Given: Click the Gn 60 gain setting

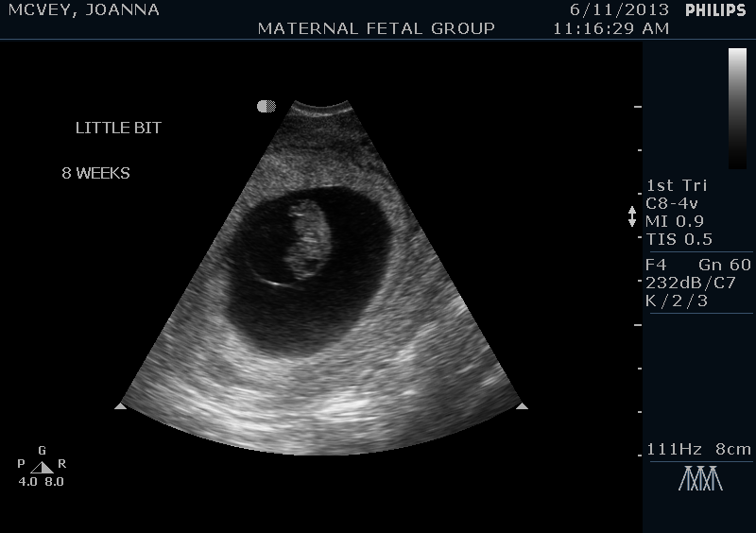Looking at the screenshot, I should point(725,266).
